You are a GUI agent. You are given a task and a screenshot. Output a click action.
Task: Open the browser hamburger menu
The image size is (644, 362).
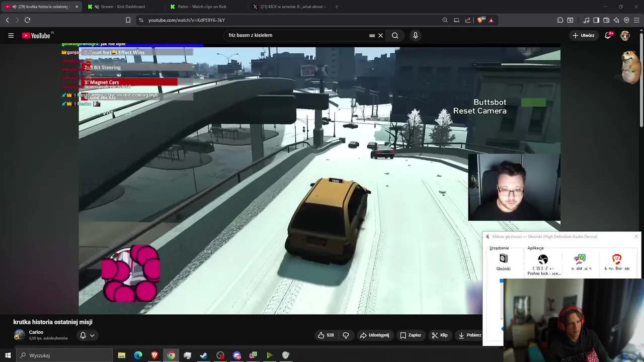click(637, 20)
